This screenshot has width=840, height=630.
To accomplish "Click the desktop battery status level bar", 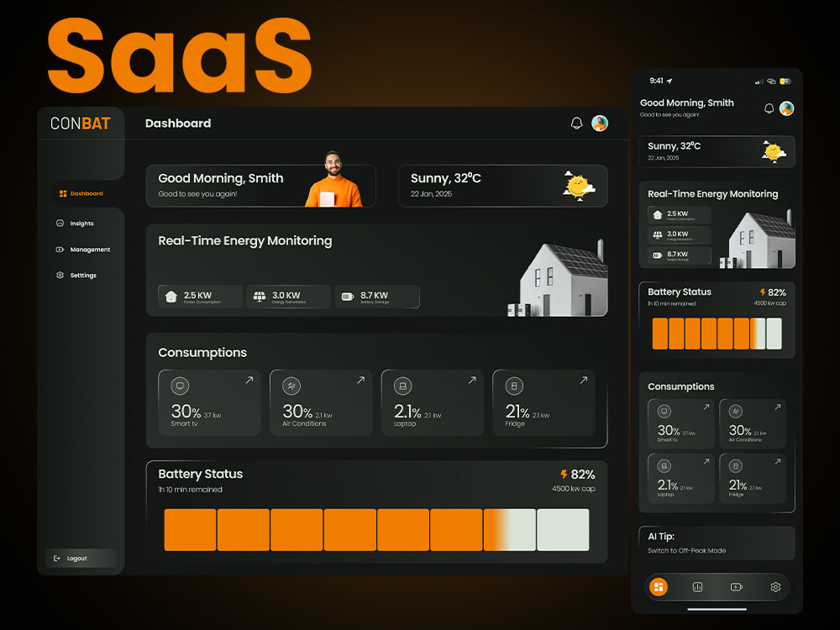I will 376,530.
